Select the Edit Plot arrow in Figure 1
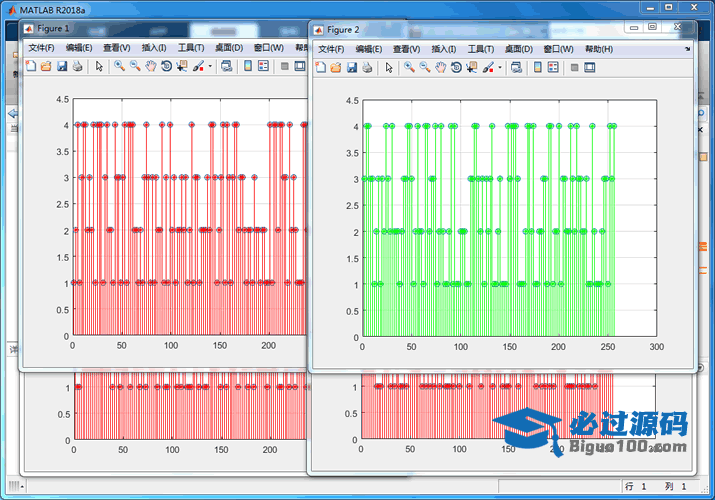 pyautogui.click(x=98, y=67)
